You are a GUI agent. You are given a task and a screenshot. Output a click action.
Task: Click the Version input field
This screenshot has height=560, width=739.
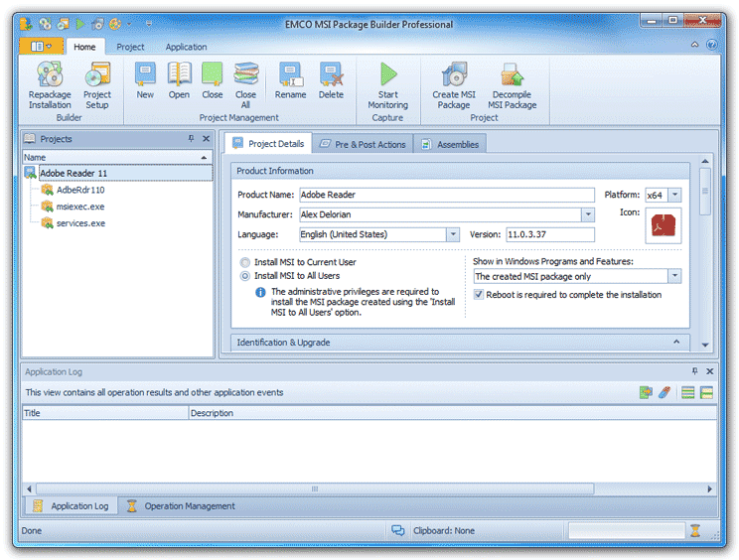coord(550,234)
